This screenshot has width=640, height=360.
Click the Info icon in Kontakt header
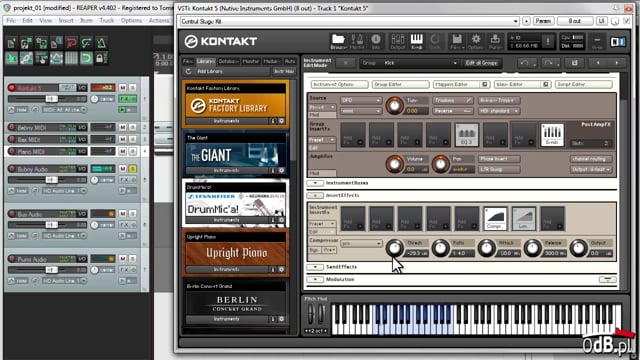pos(376,40)
